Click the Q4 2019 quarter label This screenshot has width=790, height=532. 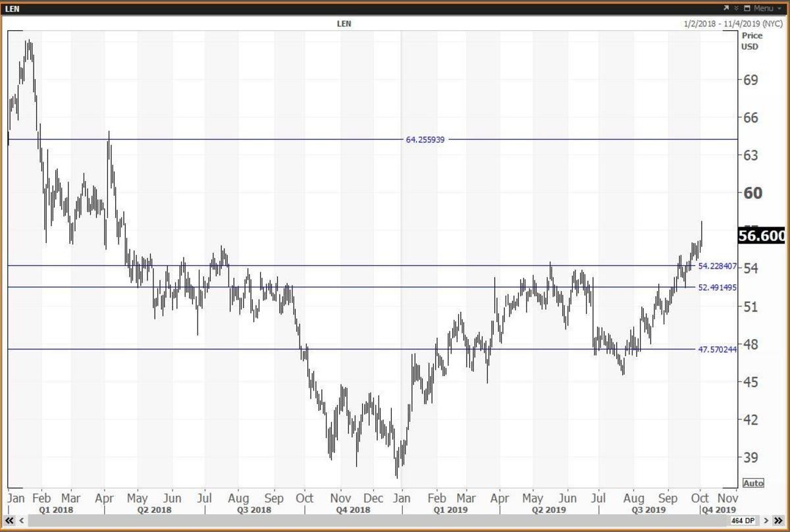(x=718, y=510)
